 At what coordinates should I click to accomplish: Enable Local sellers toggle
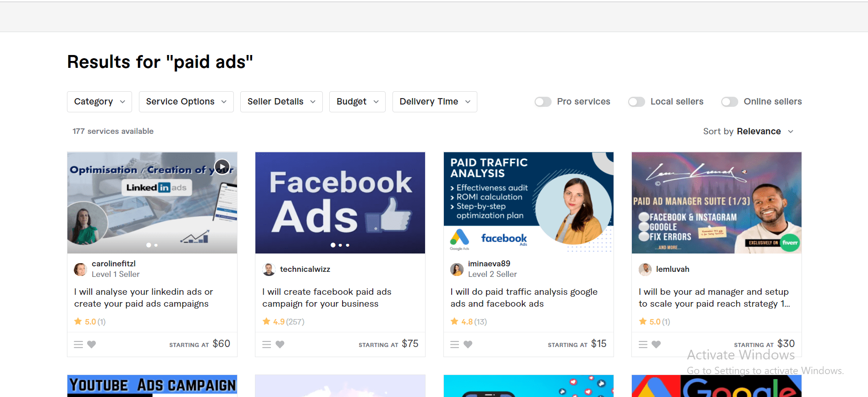[x=636, y=102]
